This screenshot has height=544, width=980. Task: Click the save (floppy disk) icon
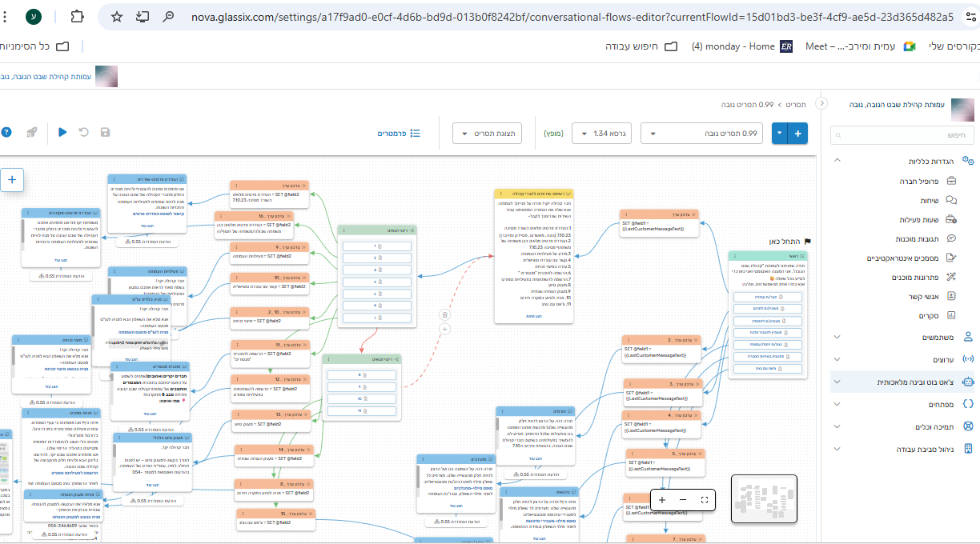point(105,132)
